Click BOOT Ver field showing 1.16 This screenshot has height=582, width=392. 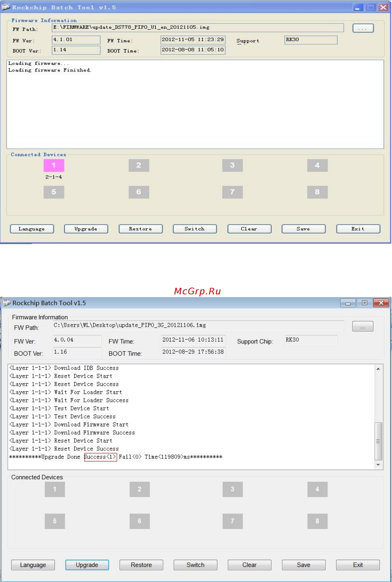(x=77, y=352)
